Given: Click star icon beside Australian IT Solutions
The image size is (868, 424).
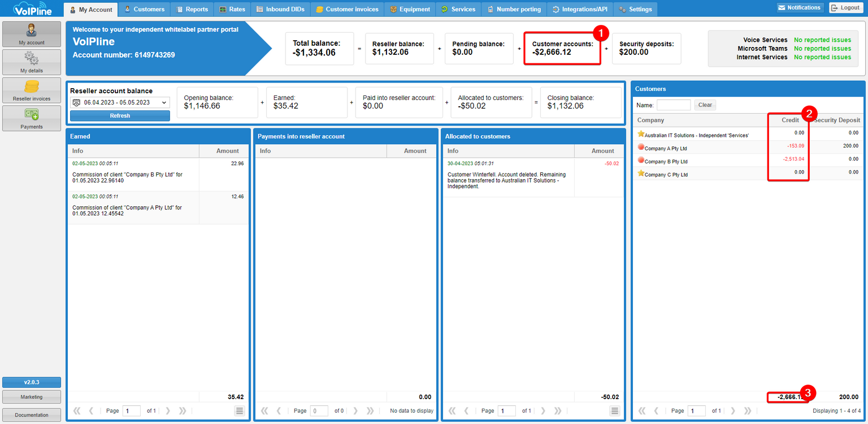Looking at the screenshot, I should point(641,134).
